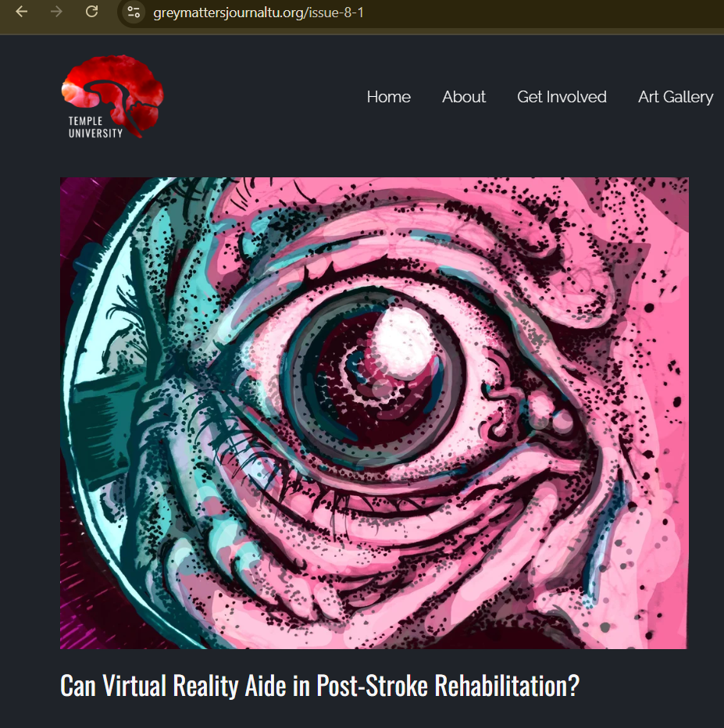Viewport: 724px width, 728px height.
Task: Go to the Art Gallery page
Action: (676, 97)
